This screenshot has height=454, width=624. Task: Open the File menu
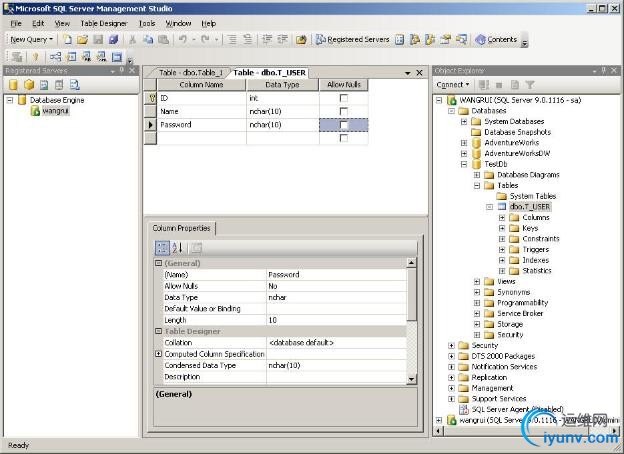pyautogui.click(x=16, y=23)
